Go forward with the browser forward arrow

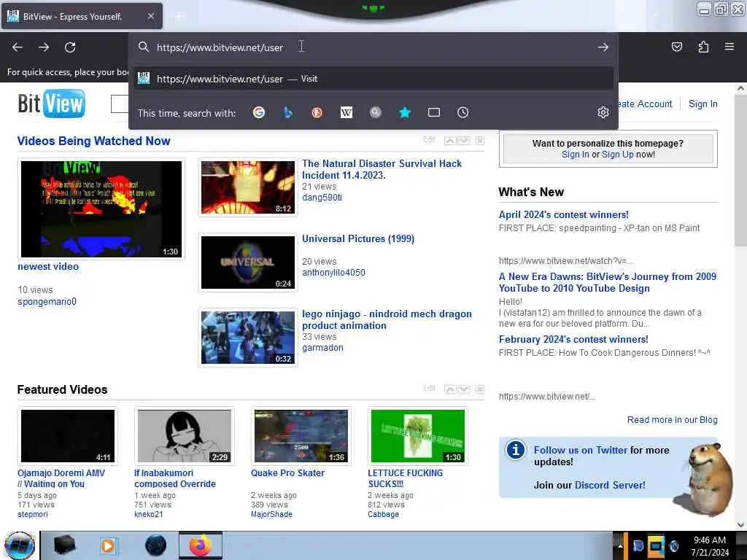click(44, 47)
